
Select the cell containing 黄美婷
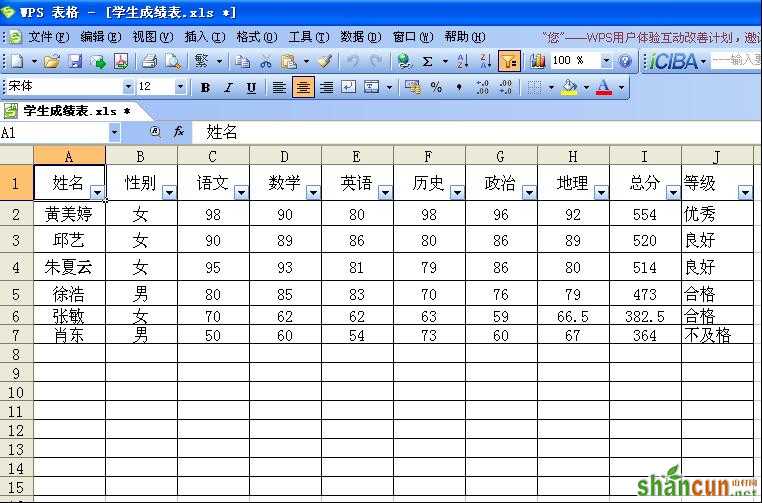coord(69,214)
